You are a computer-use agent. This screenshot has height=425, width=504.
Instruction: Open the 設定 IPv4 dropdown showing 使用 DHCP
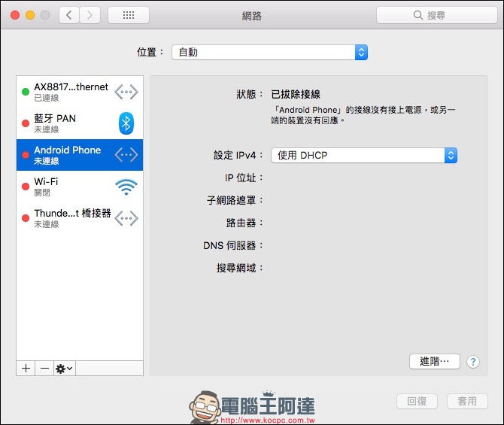(364, 155)
